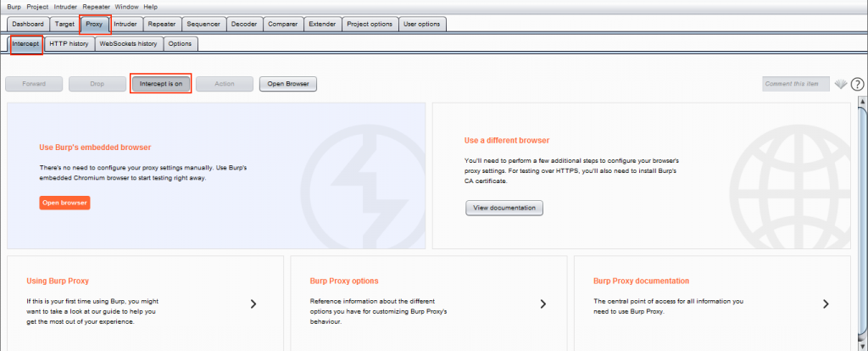The width and height of the screenshot is (868, 351).
Task: Open the Burp menu
Action: (x=14, y=7)
